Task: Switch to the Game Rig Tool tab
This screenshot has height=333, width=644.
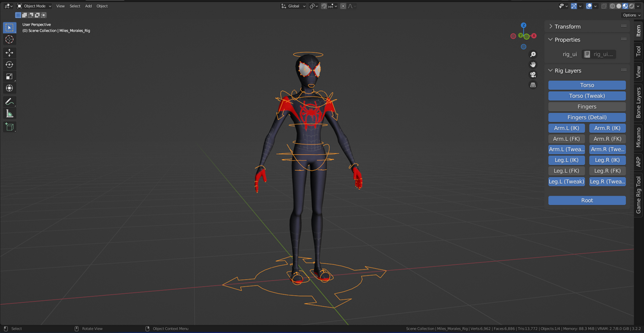Action: coord(638,194)
